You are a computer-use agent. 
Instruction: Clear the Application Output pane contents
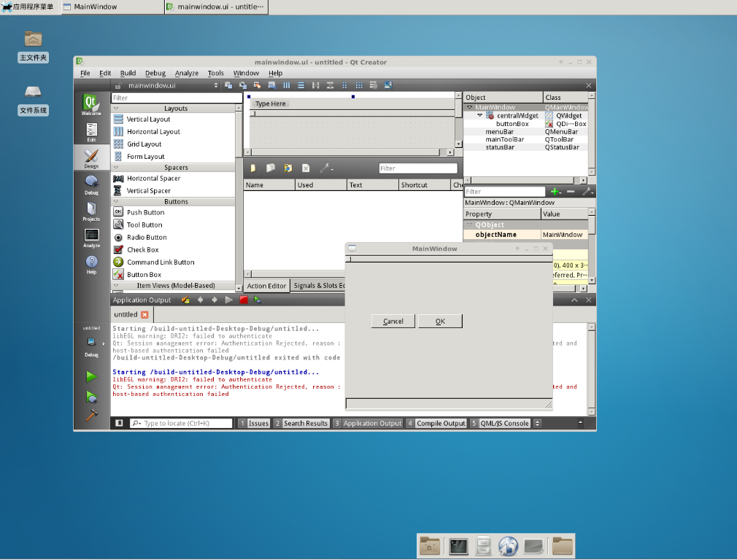185,300
